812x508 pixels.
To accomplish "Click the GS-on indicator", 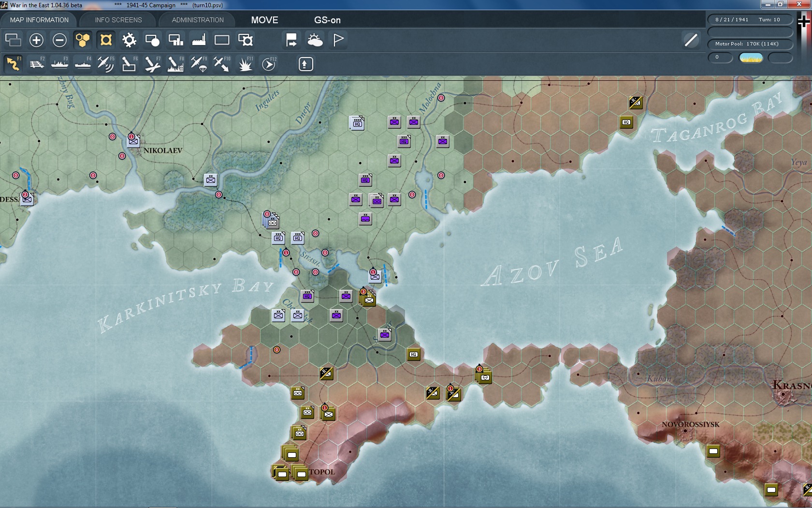I will pyautogui.click(x=327, y=20).
